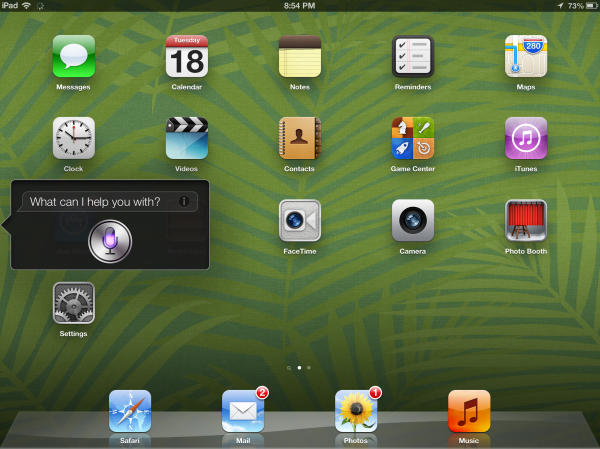Screen dimensions: 600x449
Task: Tap the "What can I help you with?" bubble
Action: click(x=108, y=202)
